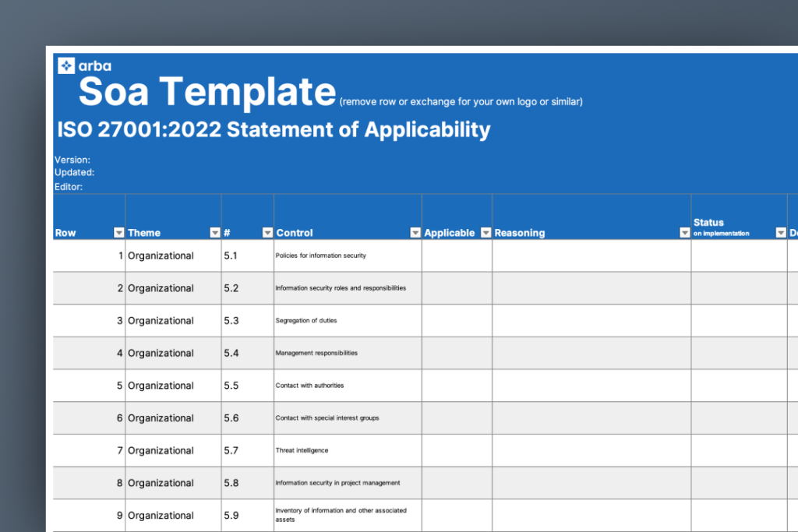
Task: Open the # column filter dropdown
Action: tap(267, 232)
